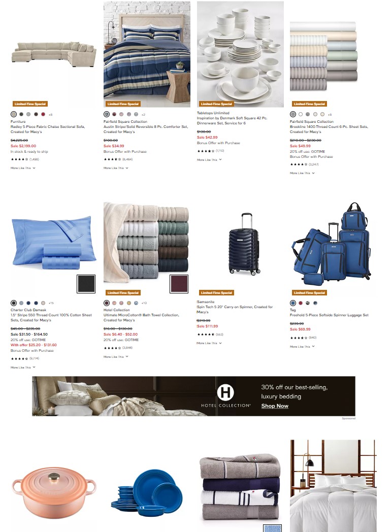Screen dimensions: 392x532
Task: Click the Hotel Collection H logo in banner
Action: coord(225,392)
